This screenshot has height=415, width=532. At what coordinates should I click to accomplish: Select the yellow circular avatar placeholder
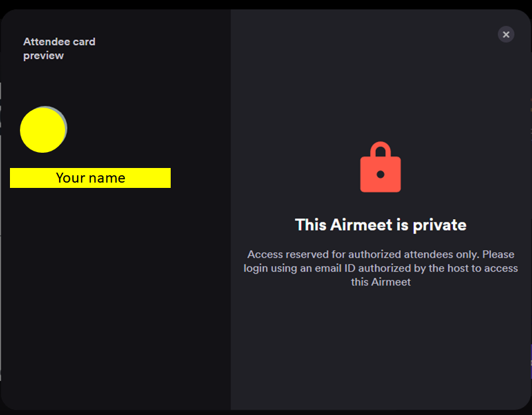pyautogui.click(x=43, y=130)
